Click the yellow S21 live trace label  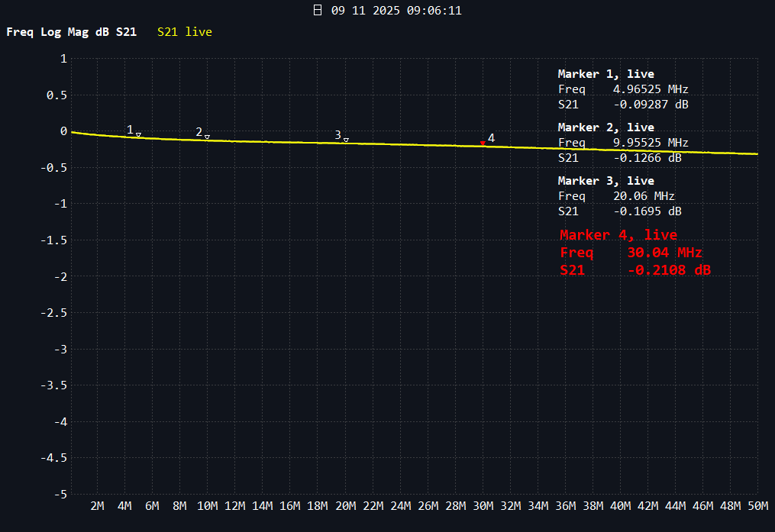coord(185,32)
